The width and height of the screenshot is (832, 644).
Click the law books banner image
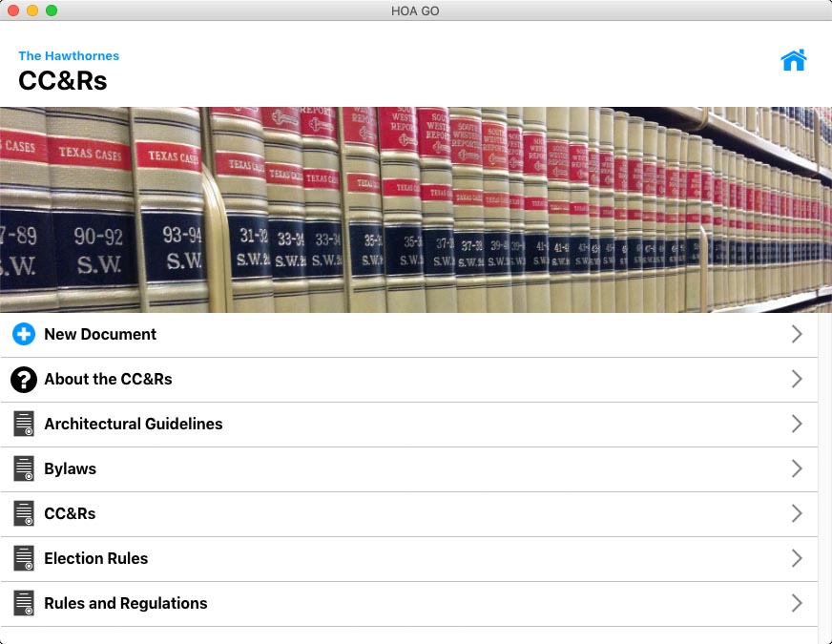click(415, 210)
